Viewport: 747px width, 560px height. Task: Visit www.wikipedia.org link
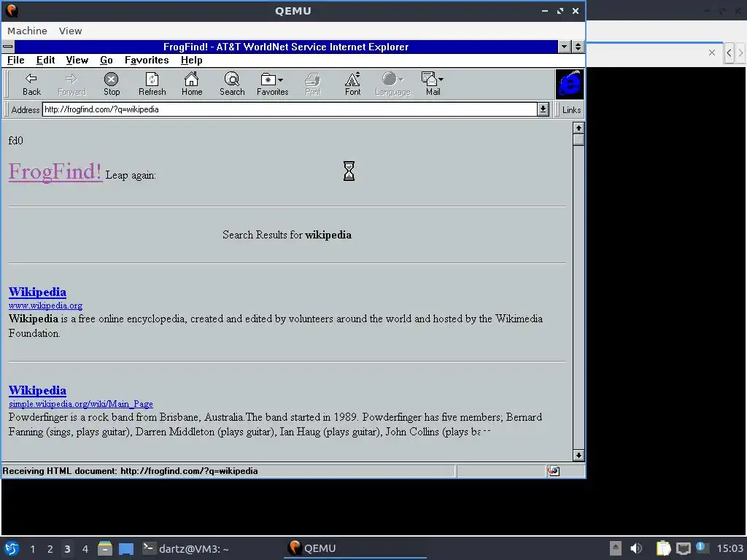45,306
